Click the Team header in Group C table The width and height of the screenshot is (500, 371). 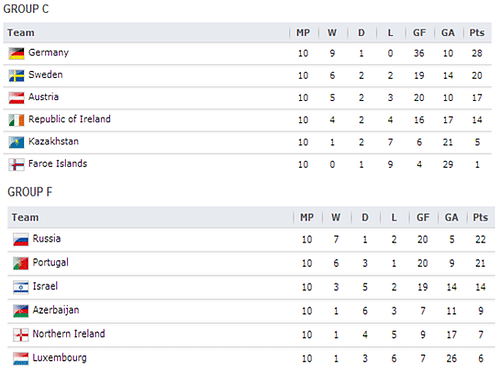(21, 33)
